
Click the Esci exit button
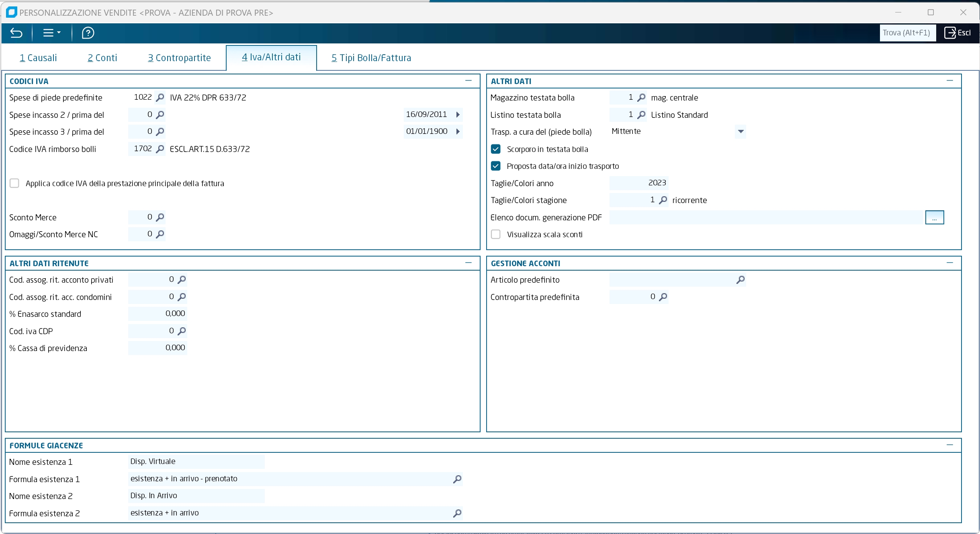tap(958, 33)
